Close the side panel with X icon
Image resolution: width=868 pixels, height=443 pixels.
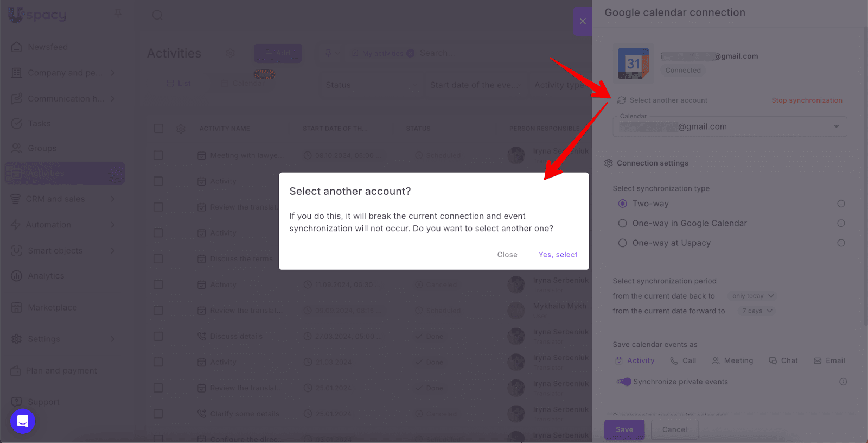583,21
